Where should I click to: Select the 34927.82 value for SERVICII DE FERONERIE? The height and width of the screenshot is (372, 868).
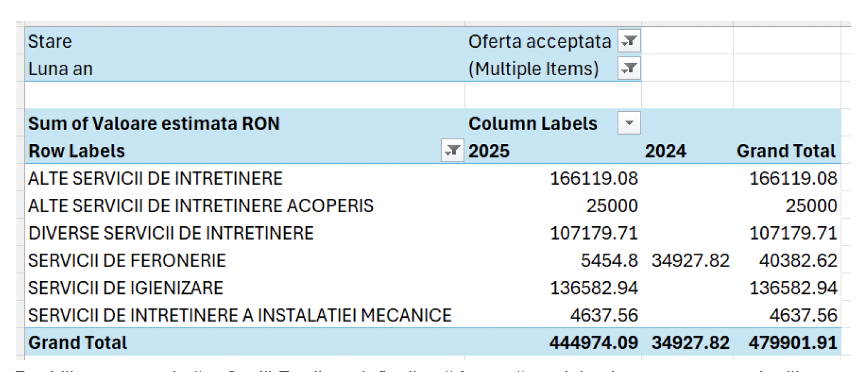point(690,261)
